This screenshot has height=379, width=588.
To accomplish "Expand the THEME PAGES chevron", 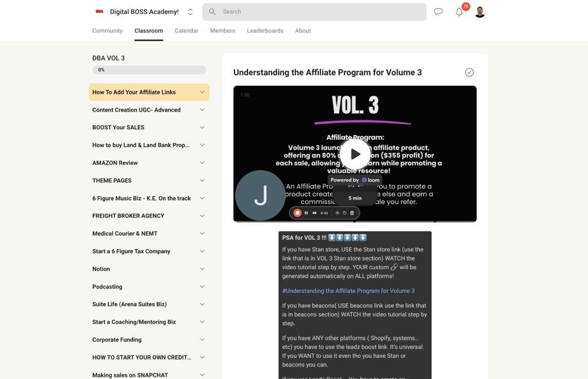I will (x=202, y=181).
